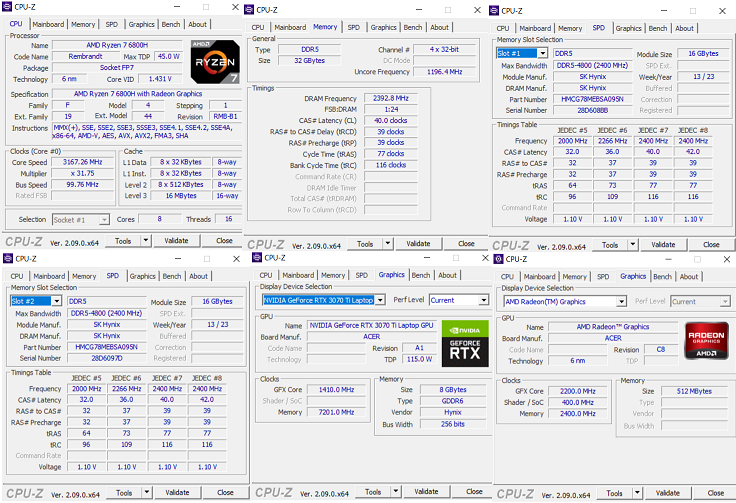This screenshot has width=736, height=503.
Task: Open About tab in Slot #1 SPD window
Action: tap(684, 28)
